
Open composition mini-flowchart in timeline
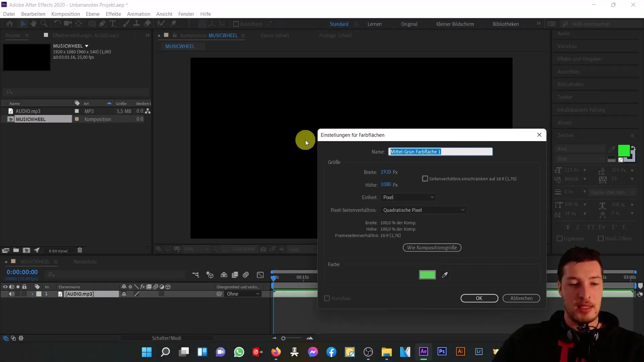[196, 275]
